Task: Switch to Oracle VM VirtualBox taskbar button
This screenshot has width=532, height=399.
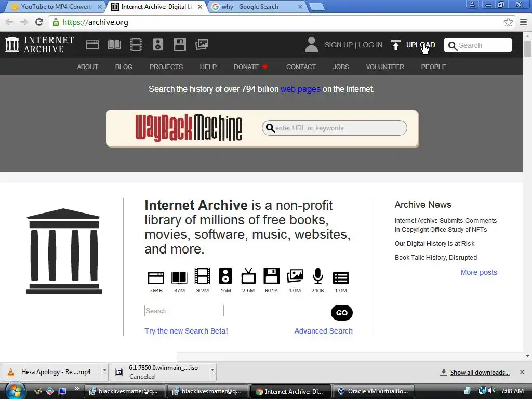Action: 374,391
